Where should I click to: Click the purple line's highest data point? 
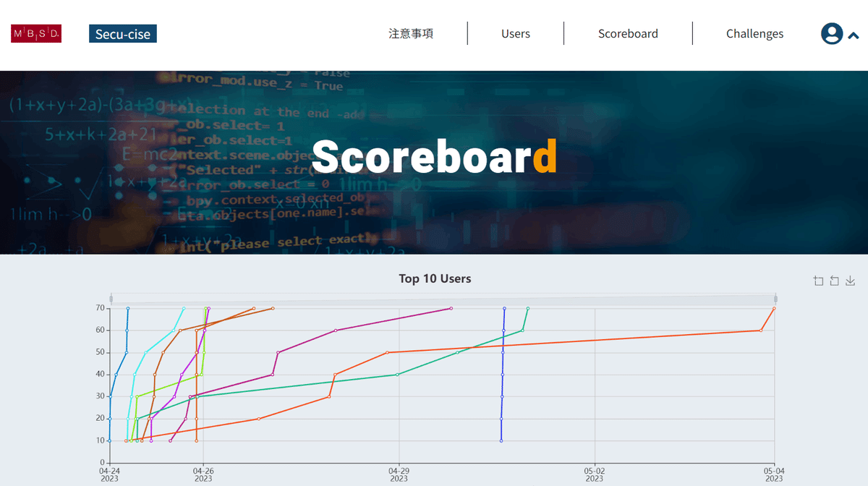tap(450, 307)
